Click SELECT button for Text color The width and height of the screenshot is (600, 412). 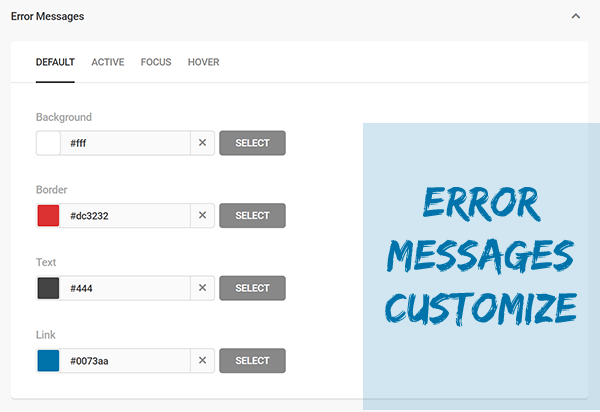point(252,288)
